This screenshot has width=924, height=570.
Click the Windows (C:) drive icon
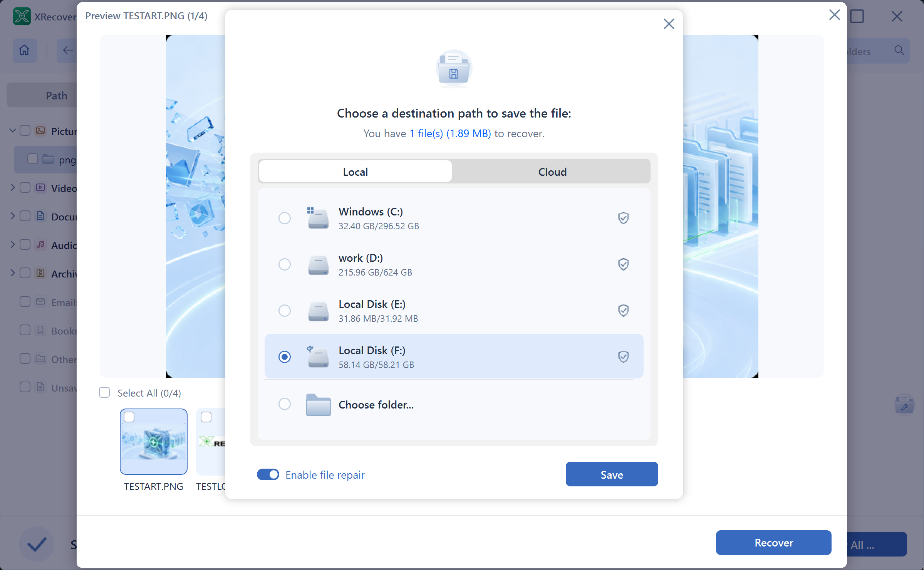318,218
